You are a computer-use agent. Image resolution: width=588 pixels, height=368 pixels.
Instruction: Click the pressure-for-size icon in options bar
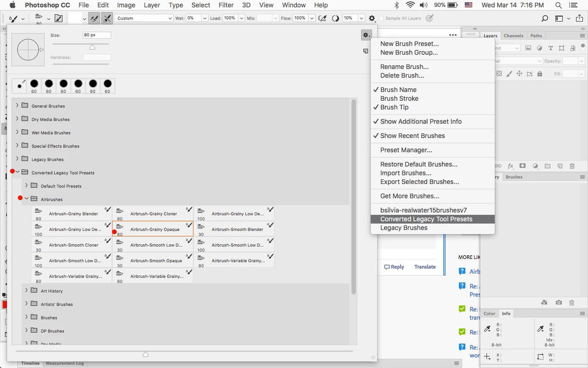click(x=430, y=18)
